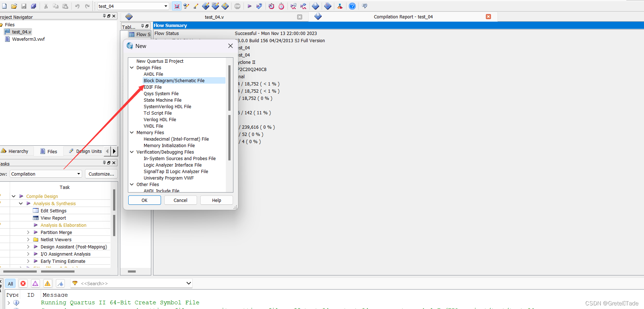
Task: Click the blue Help question-mark icon
Action: point(352,6)
